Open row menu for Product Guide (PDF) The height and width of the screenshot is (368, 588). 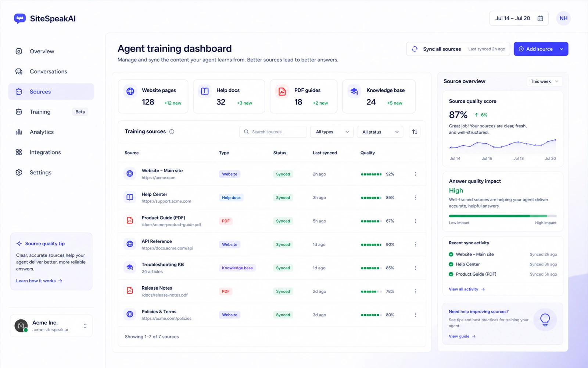(416, 221)
